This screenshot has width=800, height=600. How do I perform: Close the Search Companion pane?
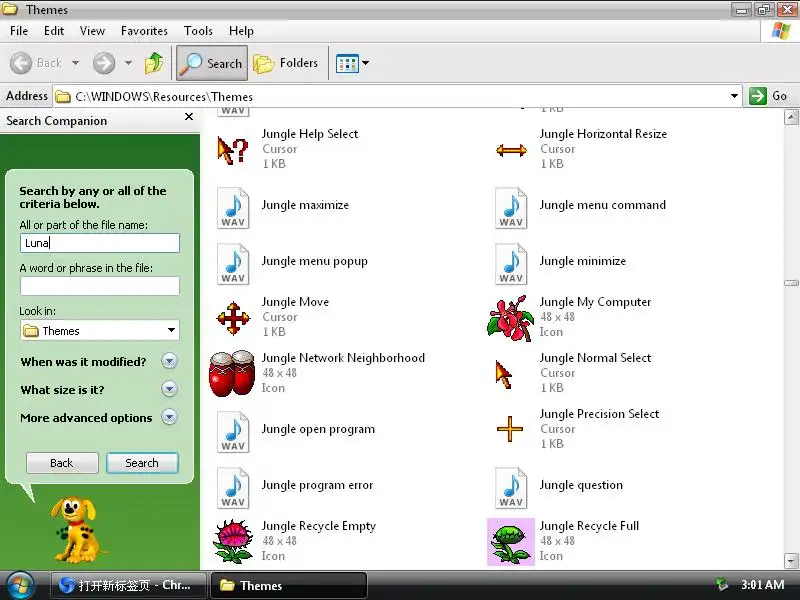189,117
